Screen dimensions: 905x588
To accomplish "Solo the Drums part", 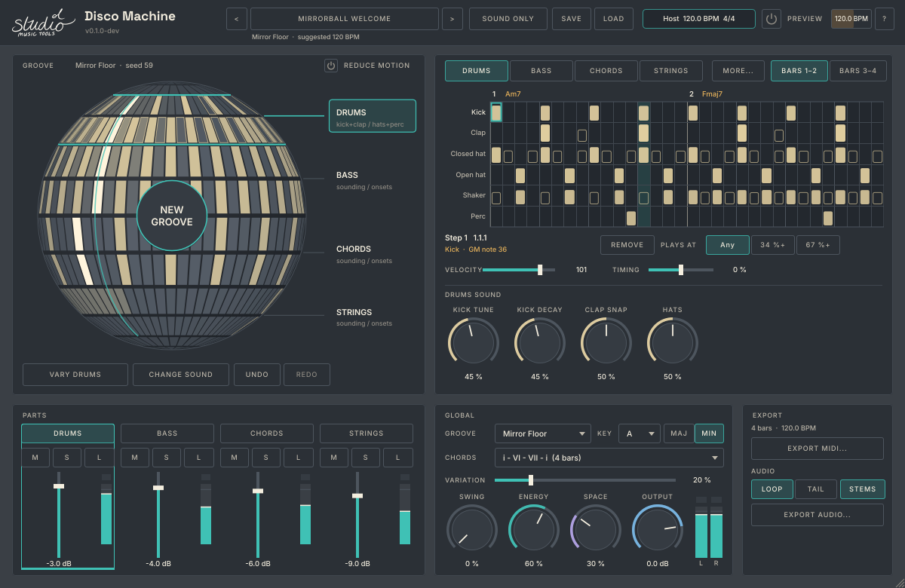I will click(x=67, y=458).
